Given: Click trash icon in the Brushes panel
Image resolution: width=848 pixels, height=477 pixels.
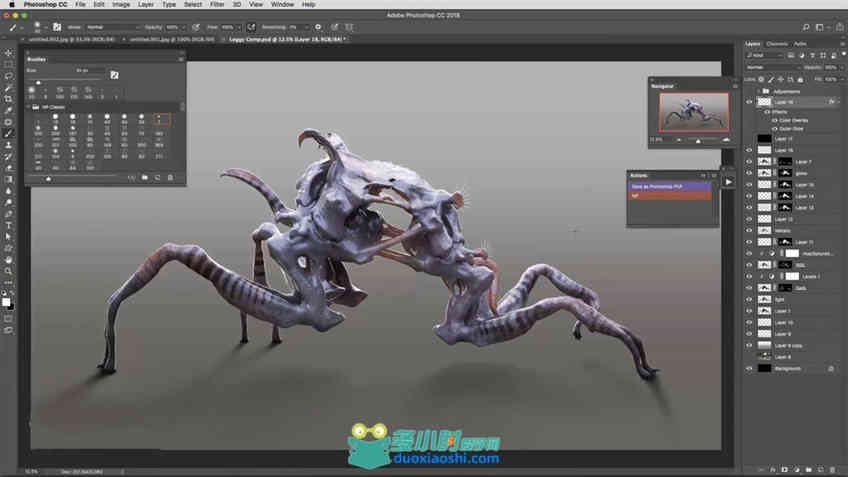Looking at the screenshot, I should coord(170,177).
